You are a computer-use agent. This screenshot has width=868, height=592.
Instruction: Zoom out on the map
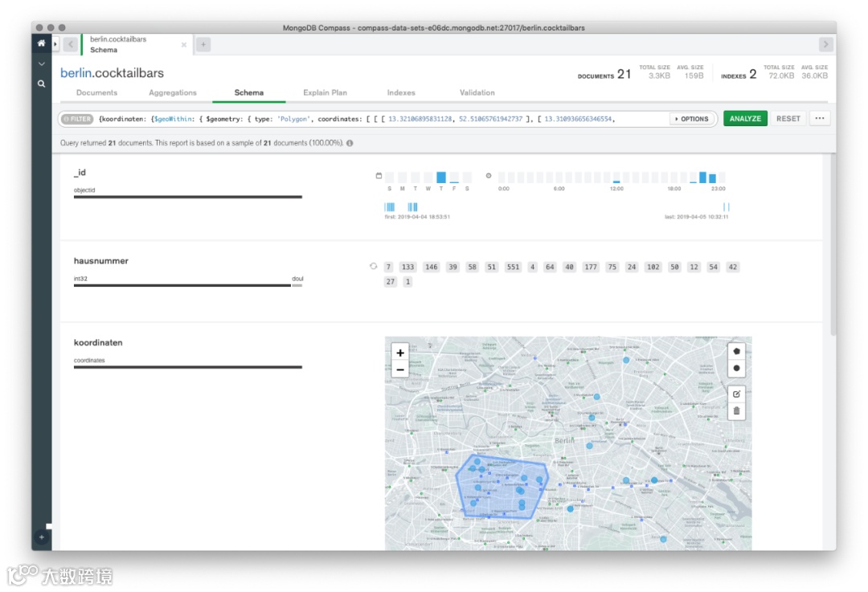(x=400, y=369)
